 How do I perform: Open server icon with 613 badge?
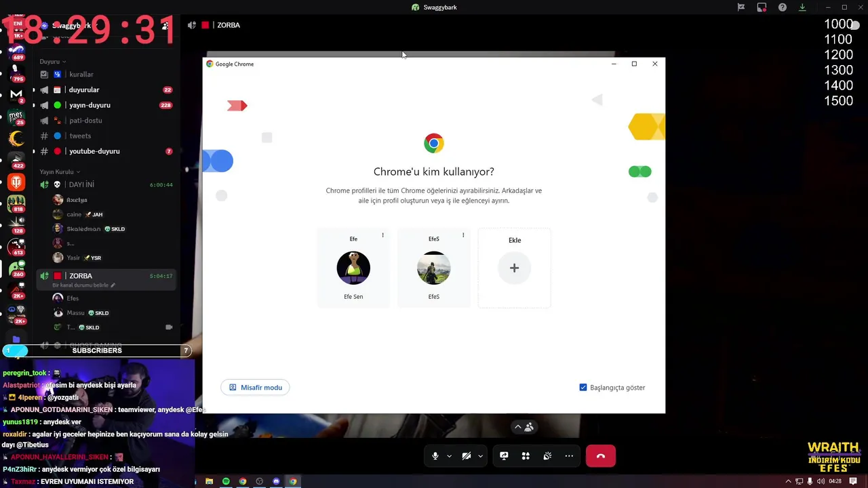pyautogui.click(x=16, y=247)
